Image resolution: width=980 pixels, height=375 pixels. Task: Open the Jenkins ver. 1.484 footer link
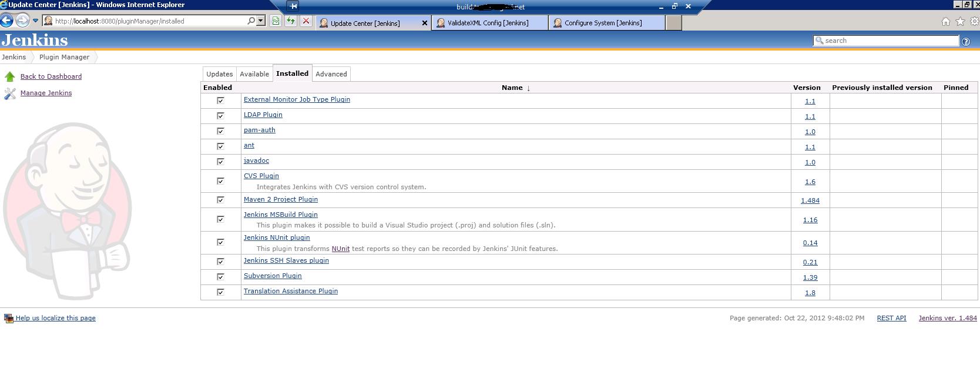click(948, 318)
